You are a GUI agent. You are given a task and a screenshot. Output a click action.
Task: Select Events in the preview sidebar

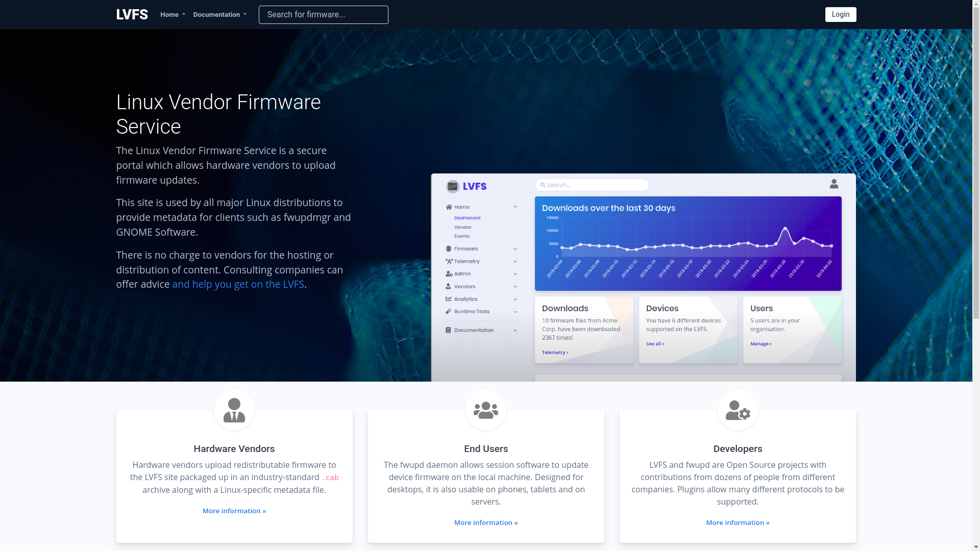click(x=462, y=236)
